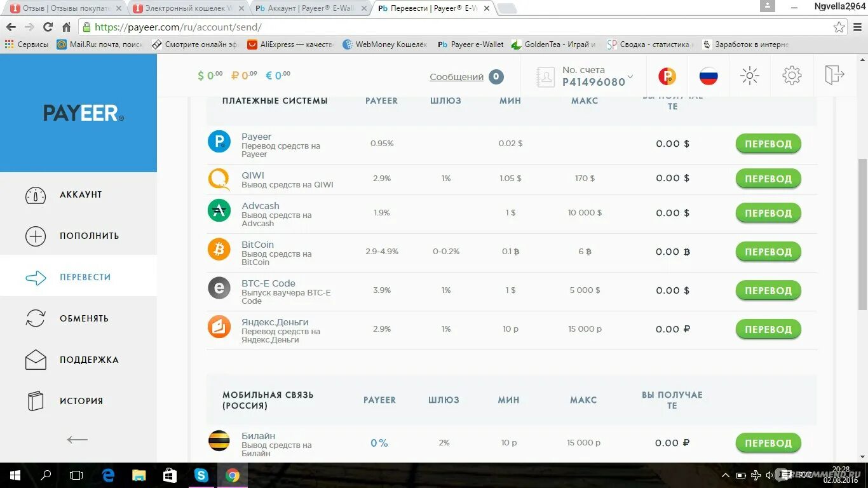
Task: Open Skype from the taskbar
Action: 201,475
